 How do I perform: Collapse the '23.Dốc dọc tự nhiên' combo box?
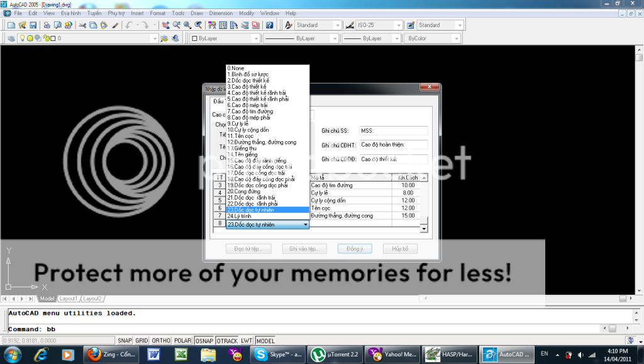click(x=305, y=225)
